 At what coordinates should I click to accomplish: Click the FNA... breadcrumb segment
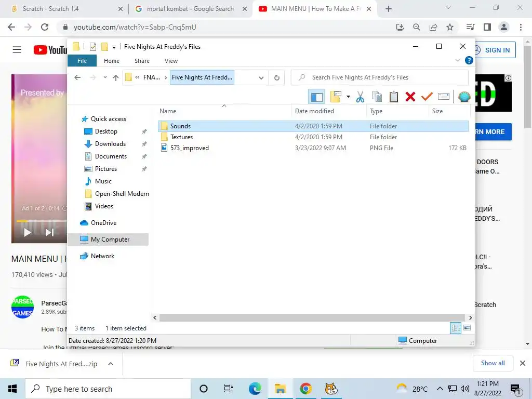(x=152, y=77)
